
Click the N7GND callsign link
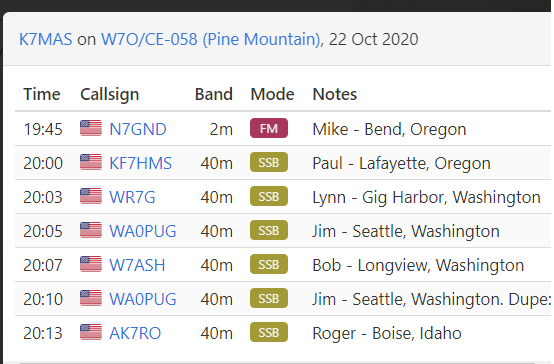click(x=138, y=129)
